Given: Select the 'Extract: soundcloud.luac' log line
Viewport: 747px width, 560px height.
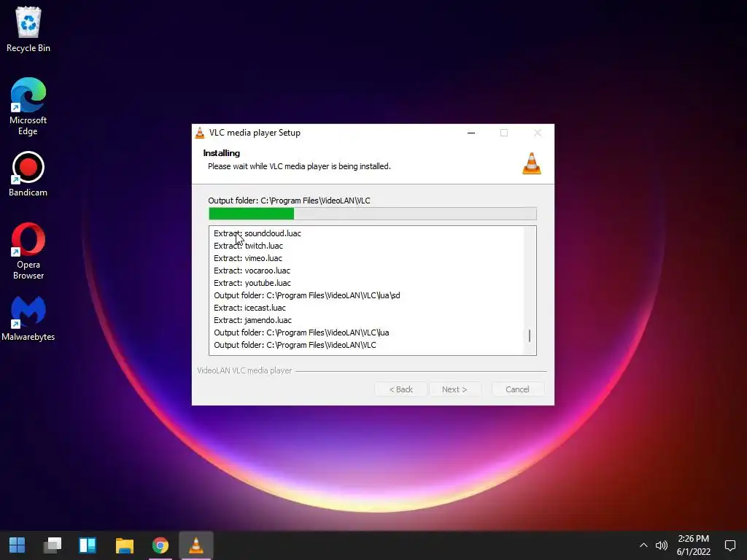Looking at the screenshot, I should [x=258, y=233].
